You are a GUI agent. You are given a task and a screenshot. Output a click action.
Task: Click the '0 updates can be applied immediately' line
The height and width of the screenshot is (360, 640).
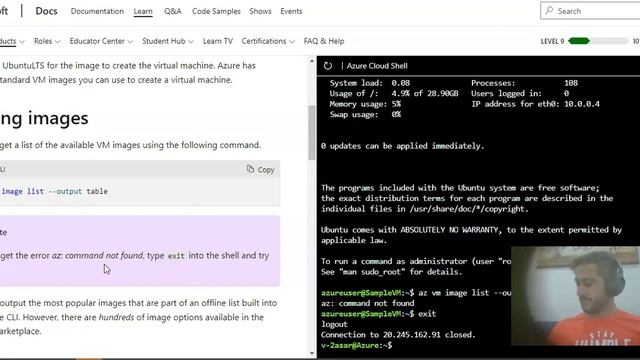pos(402,146)
